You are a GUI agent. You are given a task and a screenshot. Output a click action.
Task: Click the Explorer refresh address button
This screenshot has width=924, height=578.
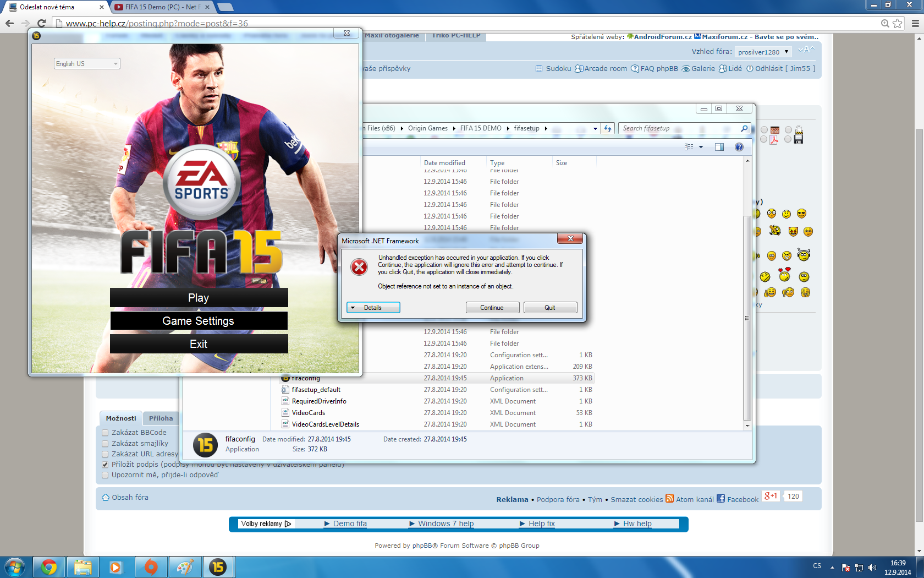(608, 128)
